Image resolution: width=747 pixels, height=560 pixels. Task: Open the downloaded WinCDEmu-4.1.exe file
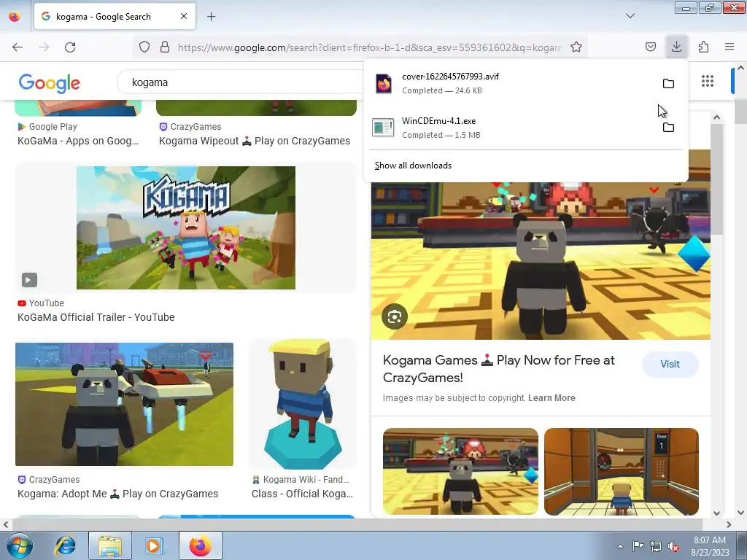[x=511, y=128]
